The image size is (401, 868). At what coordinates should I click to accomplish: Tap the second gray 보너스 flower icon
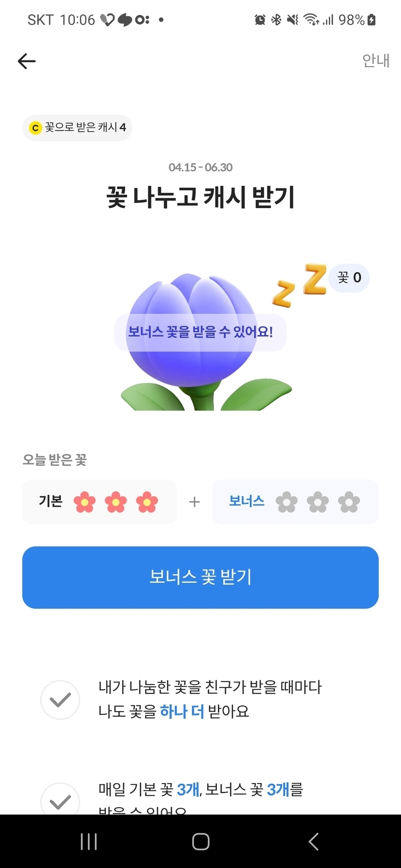coord(318,502)
